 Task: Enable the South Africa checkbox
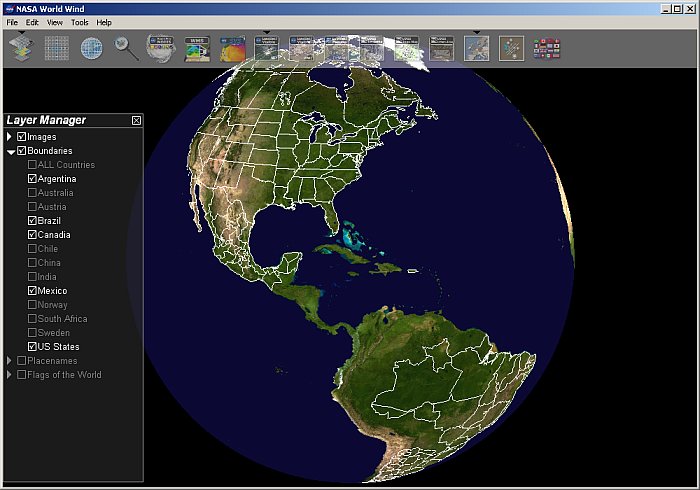coord(32,319)
